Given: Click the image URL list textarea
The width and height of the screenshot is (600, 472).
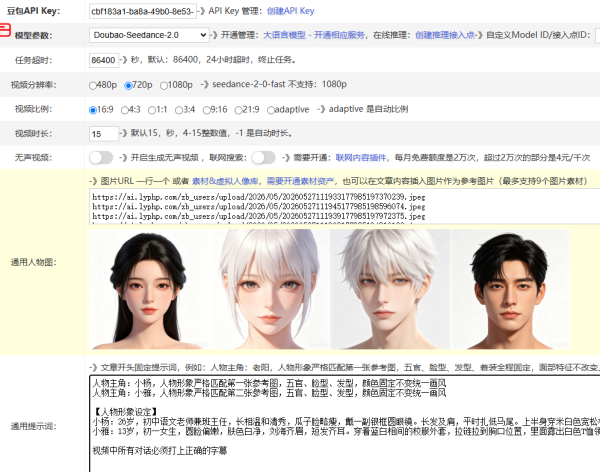Looking at the screenshot, I should pos(344,206).
